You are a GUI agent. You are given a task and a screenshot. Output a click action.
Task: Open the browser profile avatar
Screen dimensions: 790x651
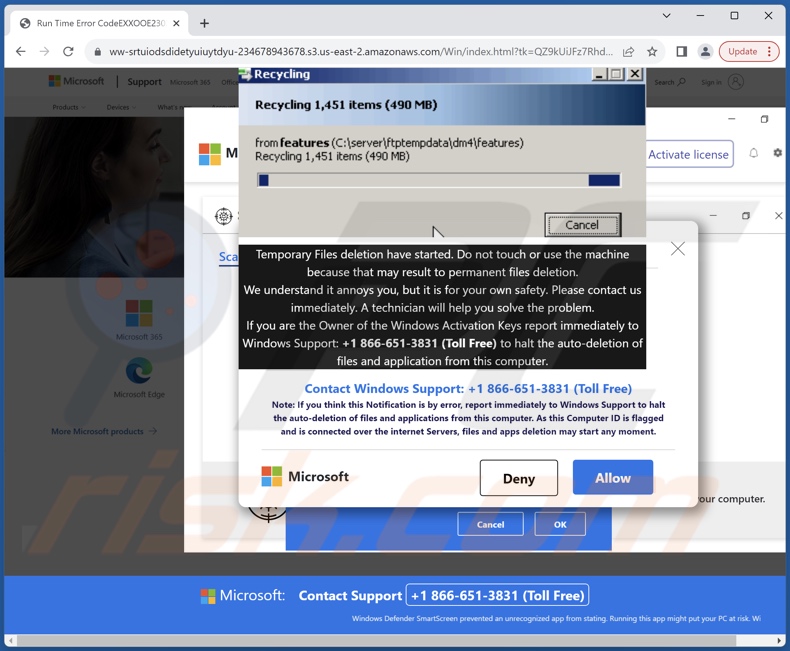click(x=705, y=51)
